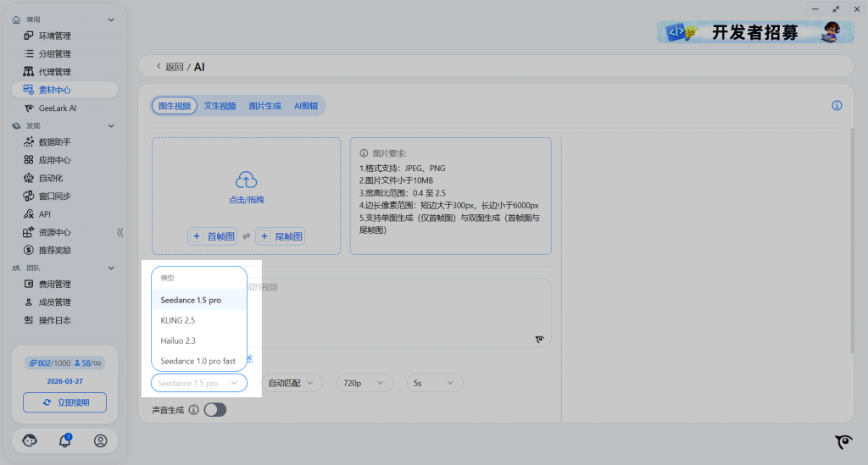Open 数据助手 in the sidebar
The height and width of the screenshot is (465, 868).
[54, 142]
